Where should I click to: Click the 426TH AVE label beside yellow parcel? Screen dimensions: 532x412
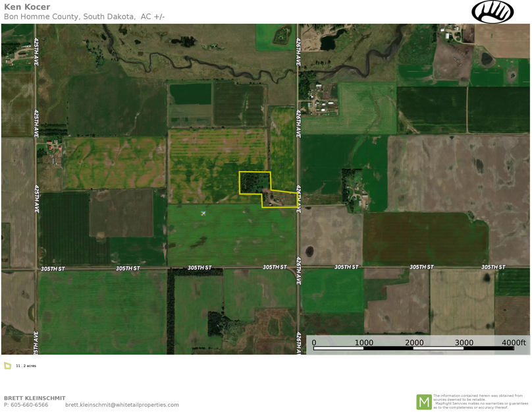click(299, 198)
